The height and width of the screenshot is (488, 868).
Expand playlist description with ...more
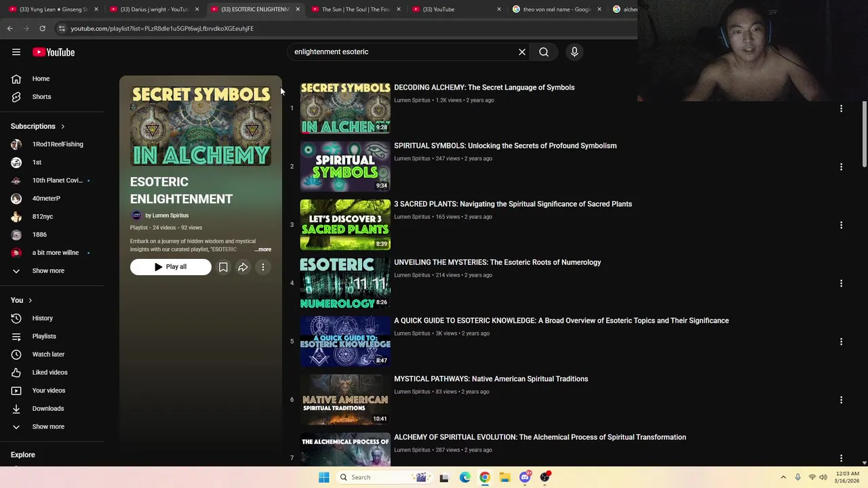click(262, 249)
